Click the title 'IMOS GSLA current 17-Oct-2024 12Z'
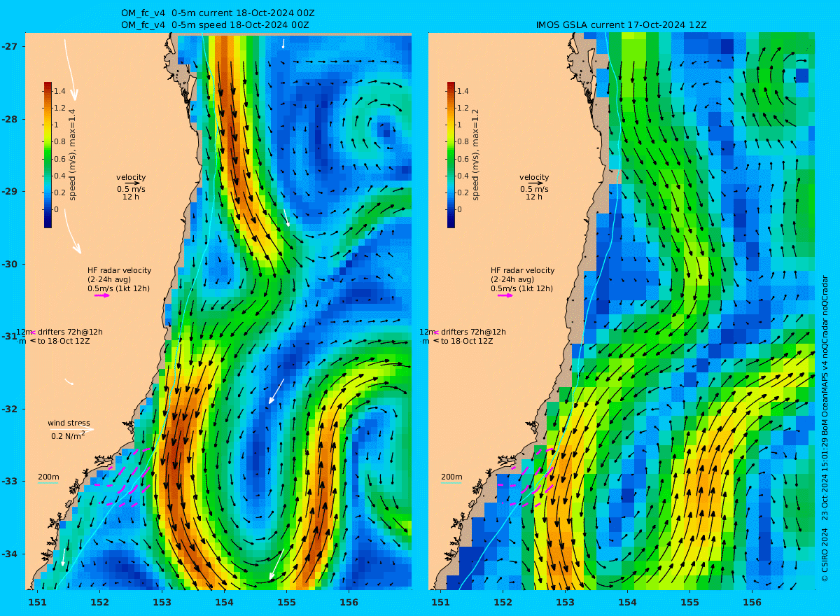This screenshot has height=616, width=840. [x=621, y=24]
